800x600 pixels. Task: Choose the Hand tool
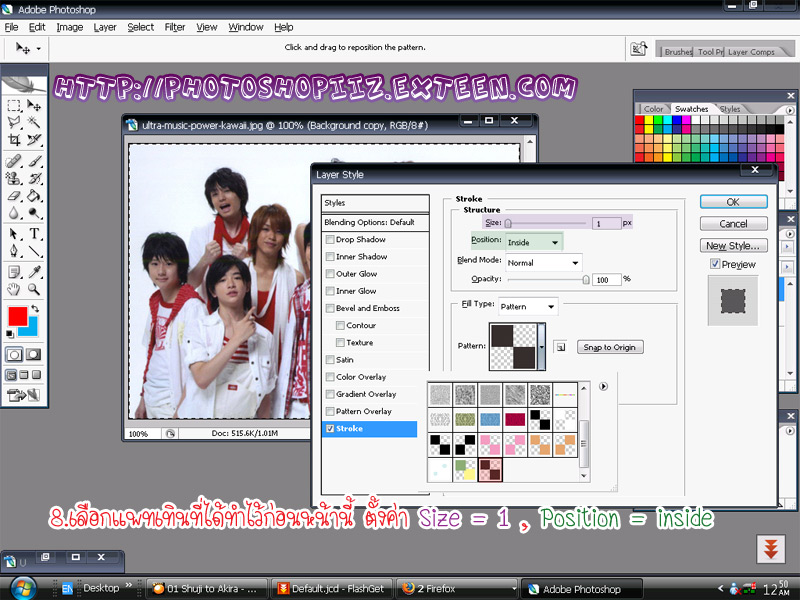point(14,289)
